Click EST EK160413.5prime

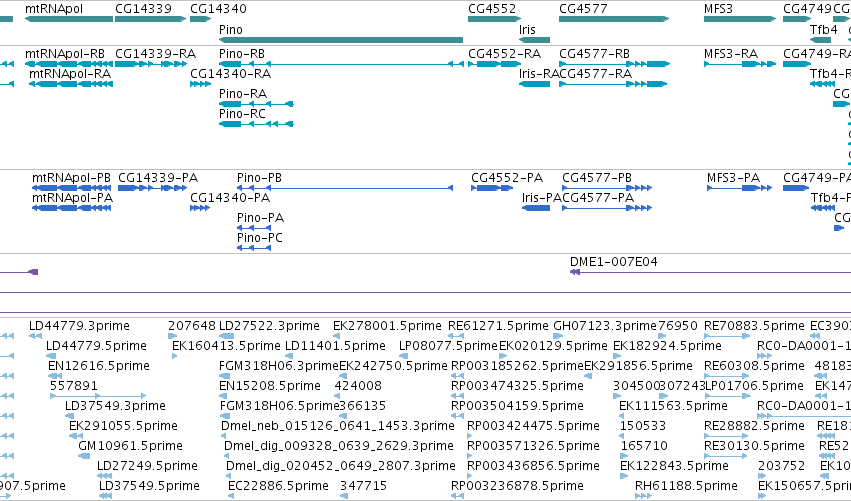(226, 346)
